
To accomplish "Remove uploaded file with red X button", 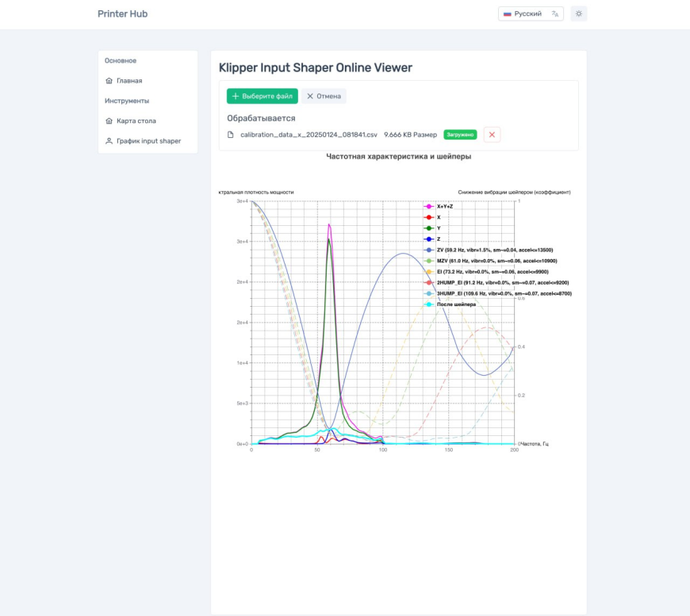I will pyautogui.click(x=492, y=135).
